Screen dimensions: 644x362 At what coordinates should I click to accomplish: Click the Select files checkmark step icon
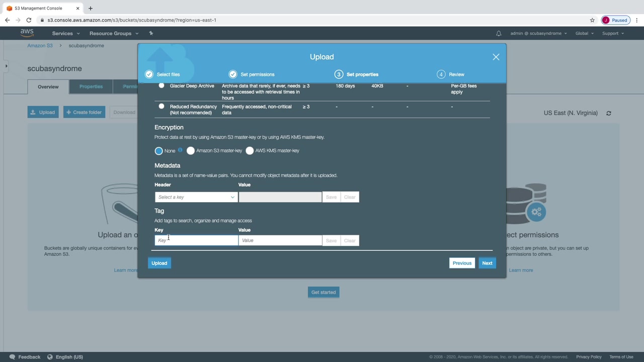(x=149, y=74)
